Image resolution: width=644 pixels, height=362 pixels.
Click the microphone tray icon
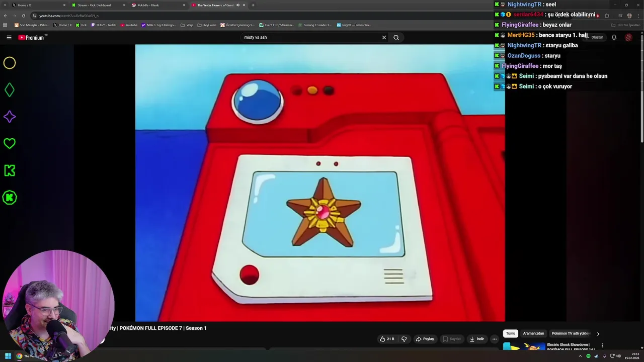(x=604, y=356)
